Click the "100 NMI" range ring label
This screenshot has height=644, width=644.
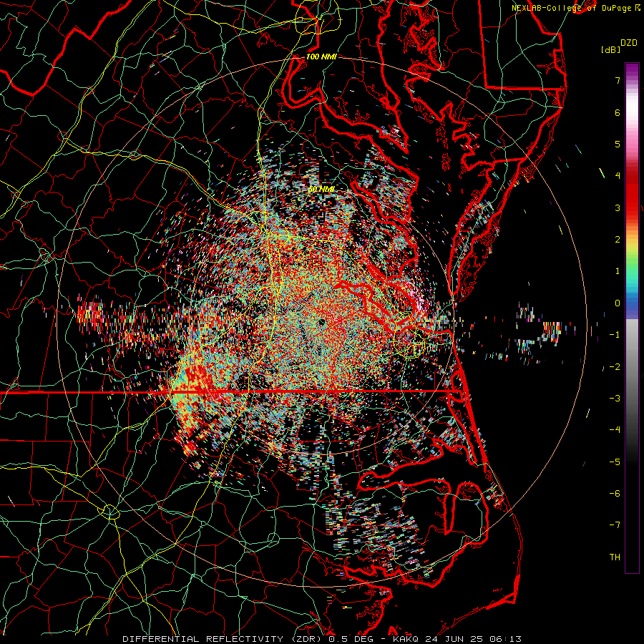(321, 57)
